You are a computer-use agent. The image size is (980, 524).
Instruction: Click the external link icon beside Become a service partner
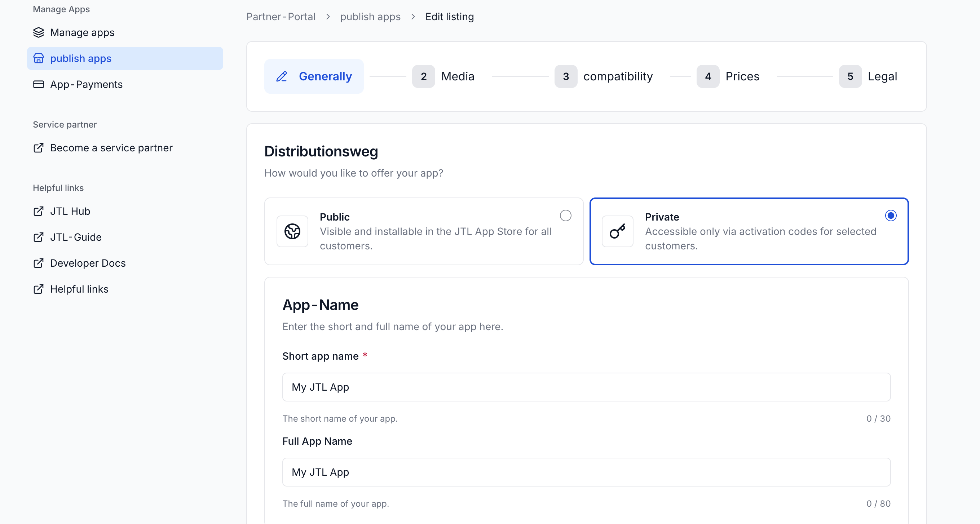click(39, 147)
